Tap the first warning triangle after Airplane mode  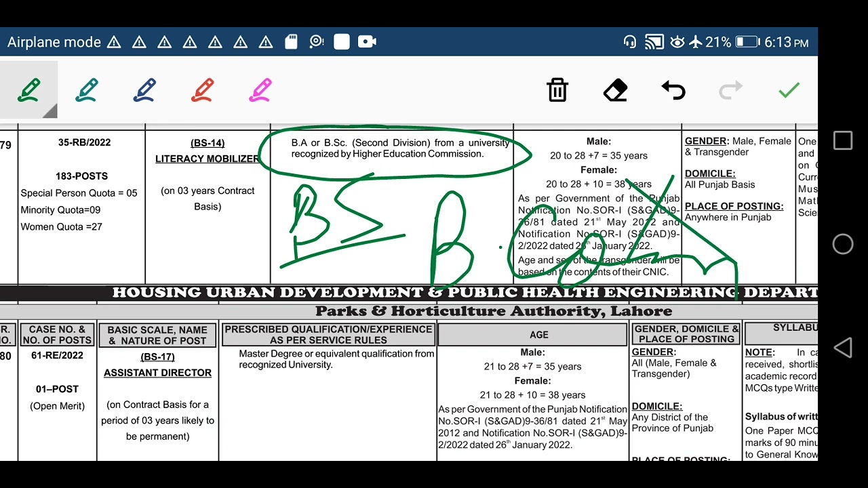pyautogui.click(x=114, y=42)
